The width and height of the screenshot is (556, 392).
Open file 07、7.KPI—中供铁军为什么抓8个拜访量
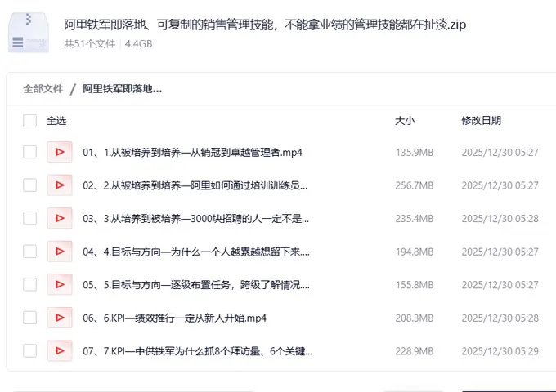point(198,351)
